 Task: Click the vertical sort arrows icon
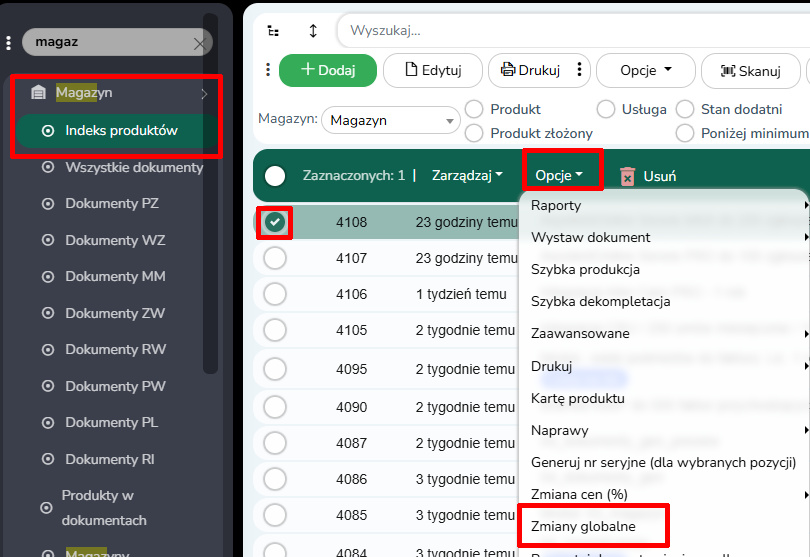313,31
